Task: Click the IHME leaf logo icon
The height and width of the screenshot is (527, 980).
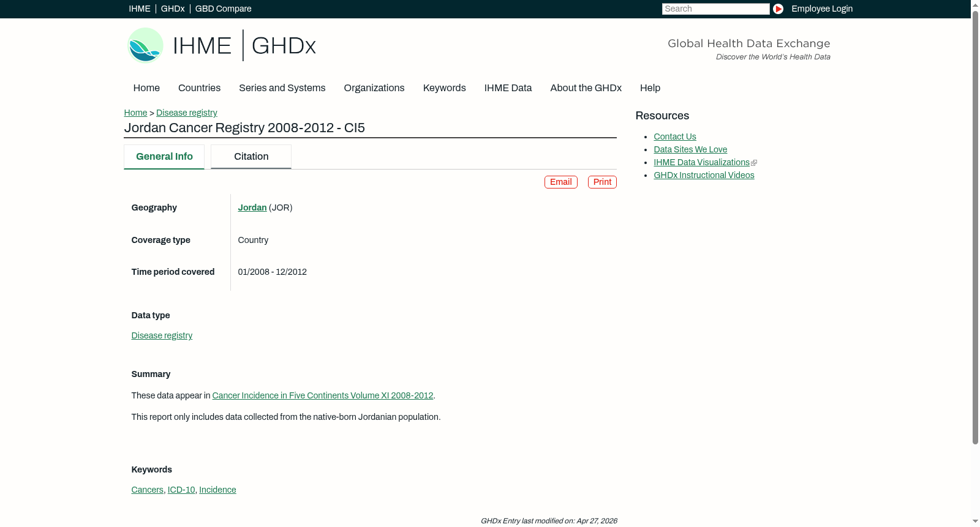Action: point(145,45)
